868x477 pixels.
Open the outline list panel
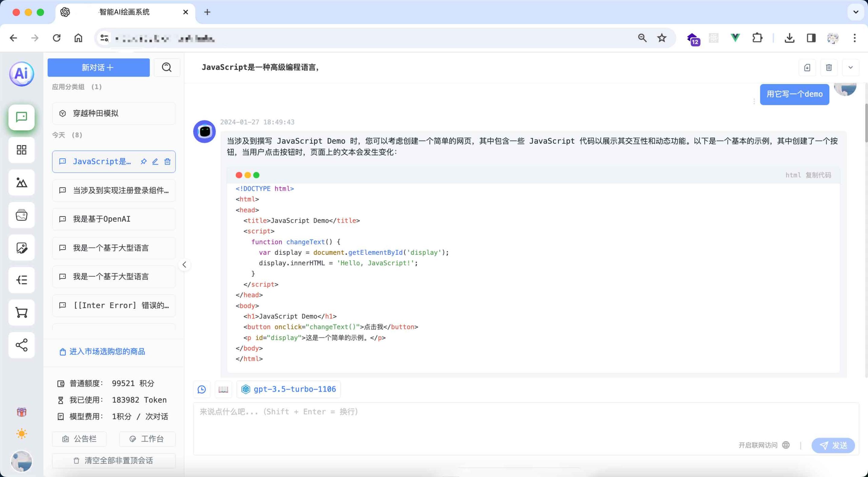pos(21,280)
